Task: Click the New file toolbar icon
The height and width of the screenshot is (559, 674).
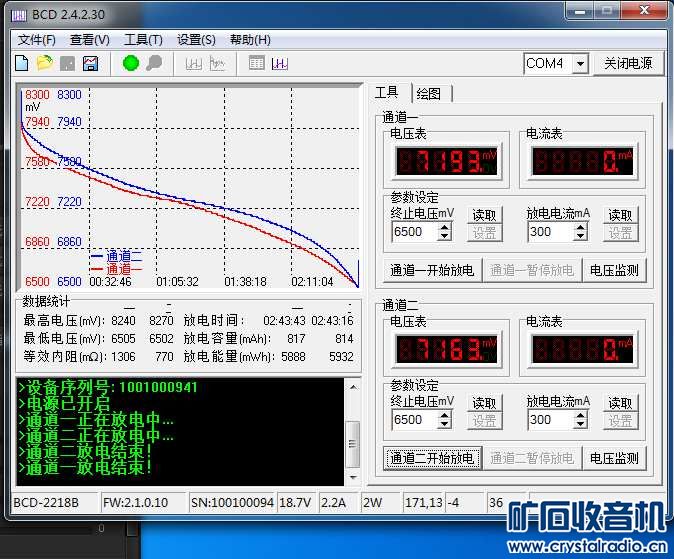Action: point(21,63)
